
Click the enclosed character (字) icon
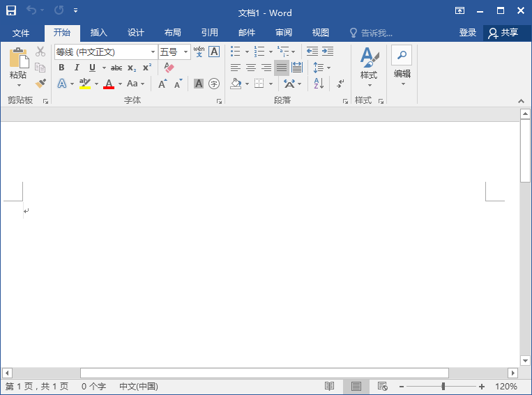pos(214,84)
